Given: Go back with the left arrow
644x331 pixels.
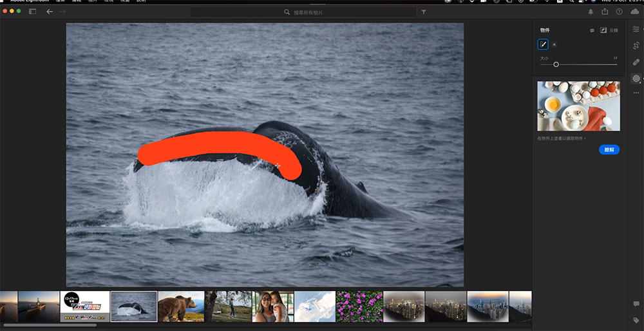Looking at the screenshot, I should point(50,12).
